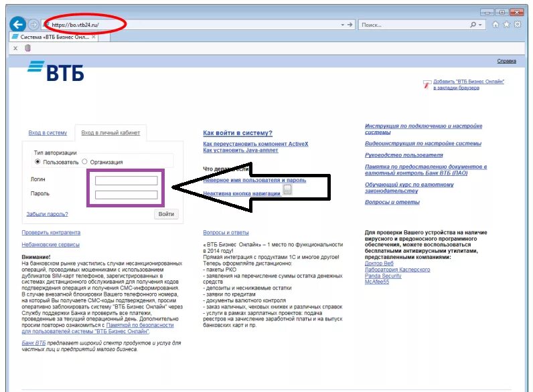533x392 pixels.
Task: Click the address bar URL https://bo.vtb24.ru/
Action: tap(75, 25)
